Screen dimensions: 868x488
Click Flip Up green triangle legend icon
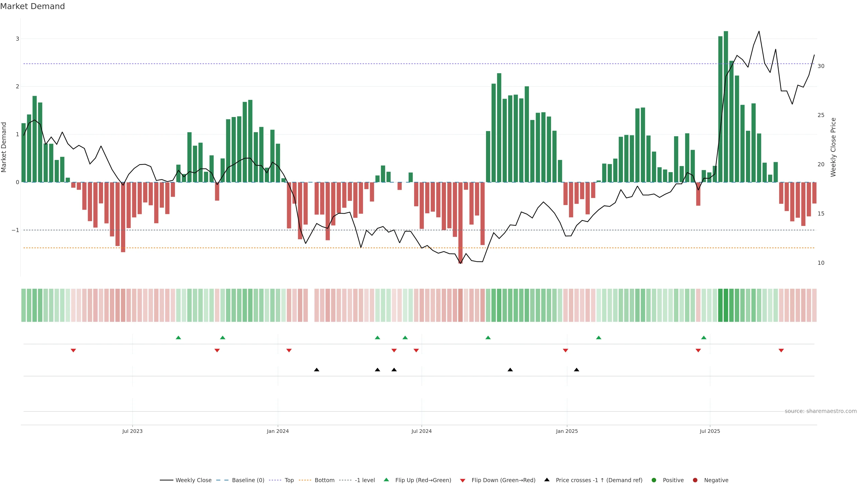tap(387, 480)
